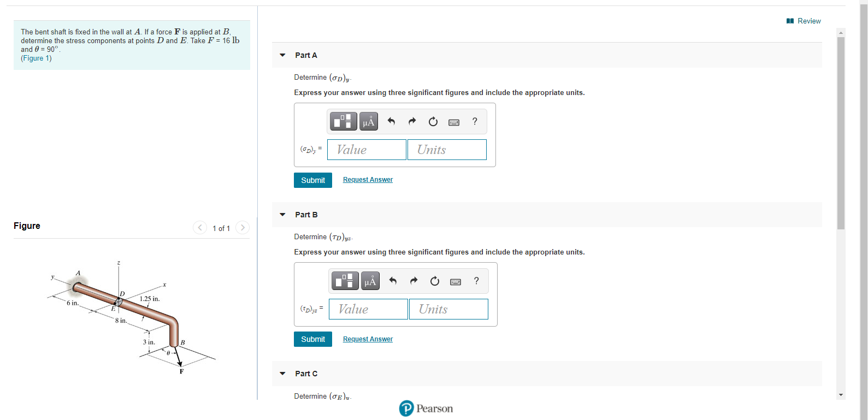Focus Part B Units input field
The image size is (868, 420).
coord(448,309)
